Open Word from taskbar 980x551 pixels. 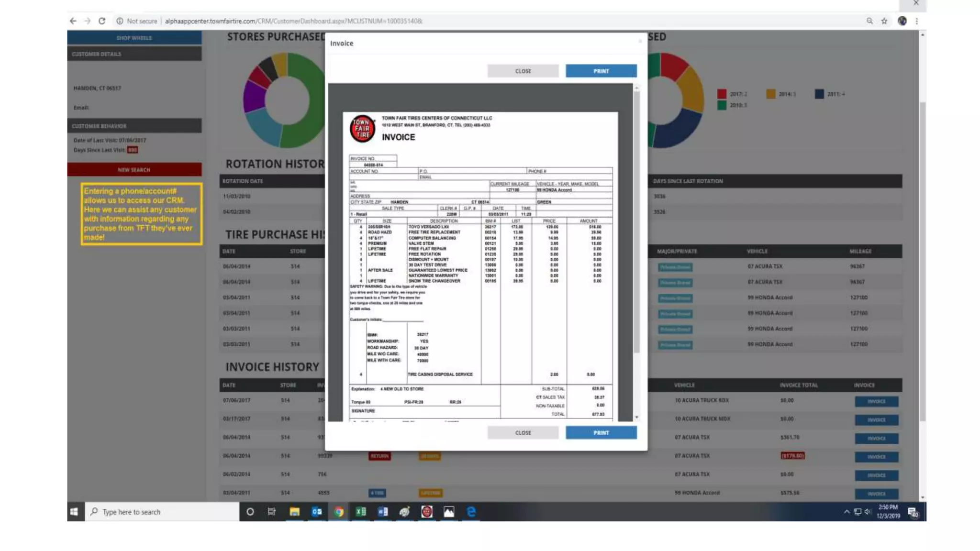tap(383, 512)
